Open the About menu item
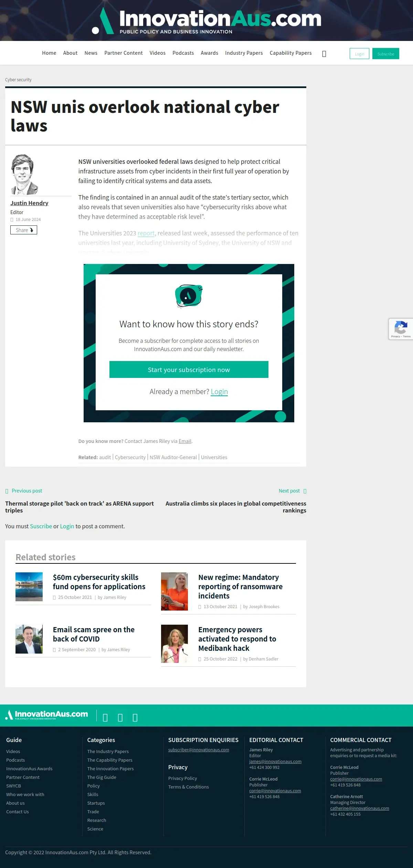Viewport: 413px width, 868px height. [70, 53]
